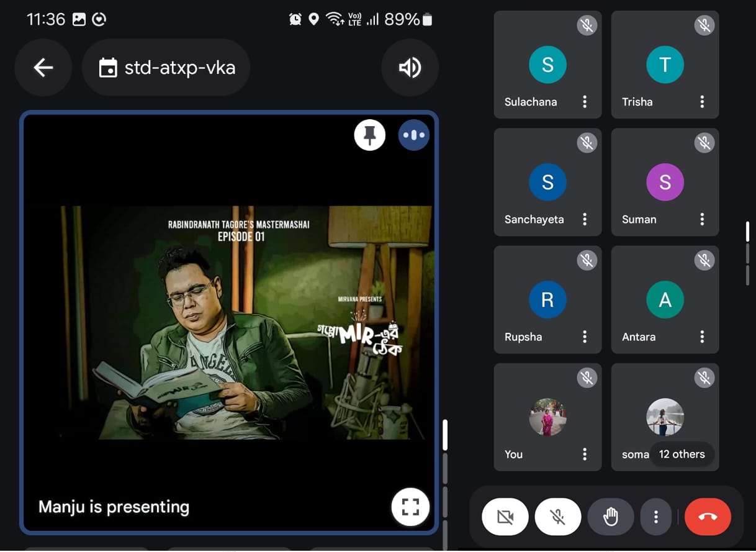Expand presentation to full screen
Viewport: 756px width, 552px height.
point(410,507)
